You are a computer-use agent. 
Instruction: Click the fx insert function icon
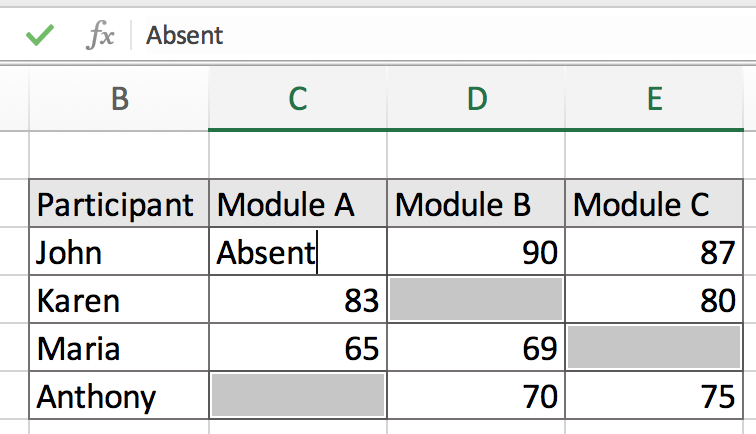tap(100, 36)
